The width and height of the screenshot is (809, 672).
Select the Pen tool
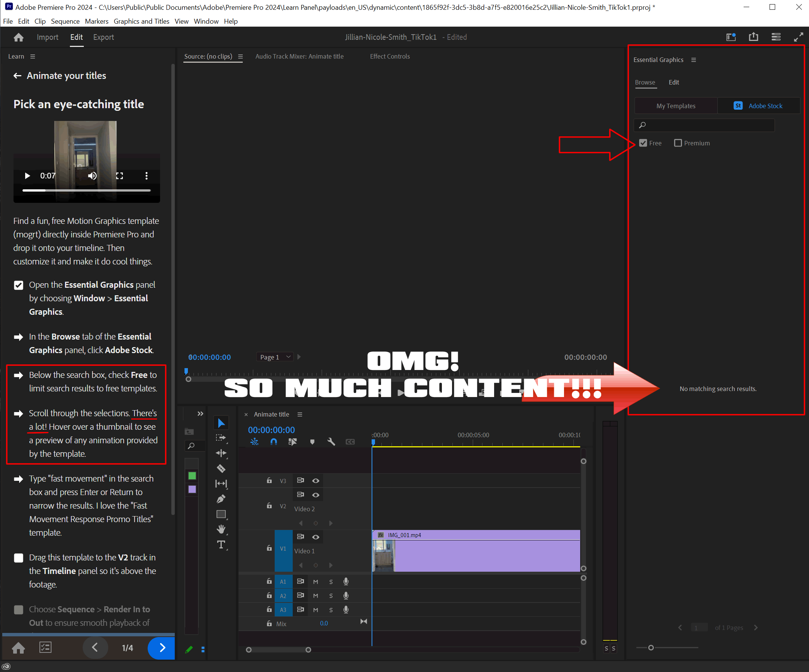tap(221, 499)
